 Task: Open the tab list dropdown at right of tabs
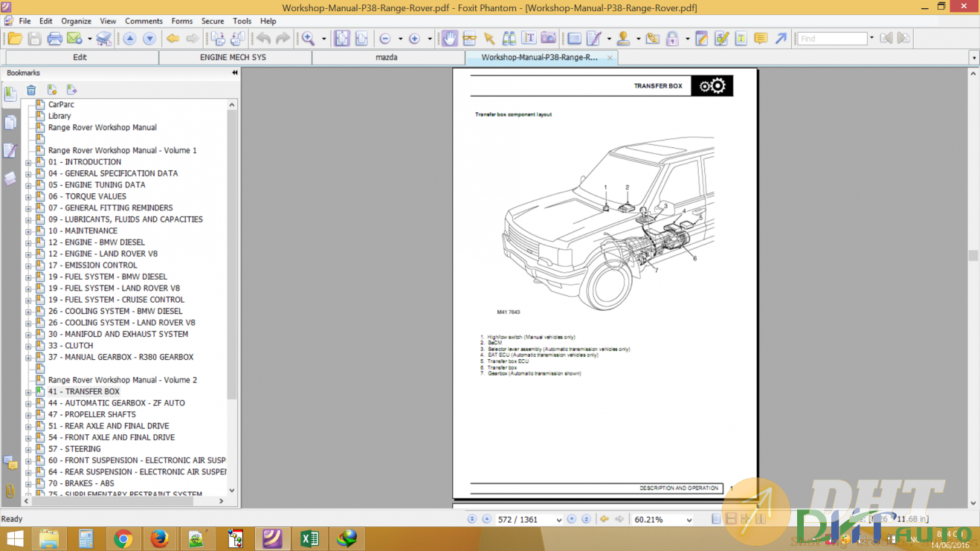pos(973,58)
